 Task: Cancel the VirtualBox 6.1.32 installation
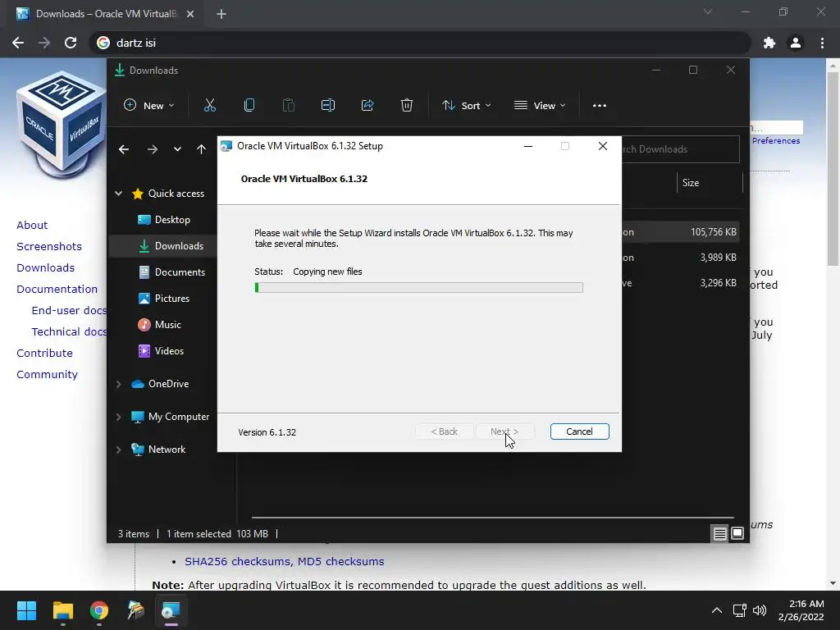[580, 431]
